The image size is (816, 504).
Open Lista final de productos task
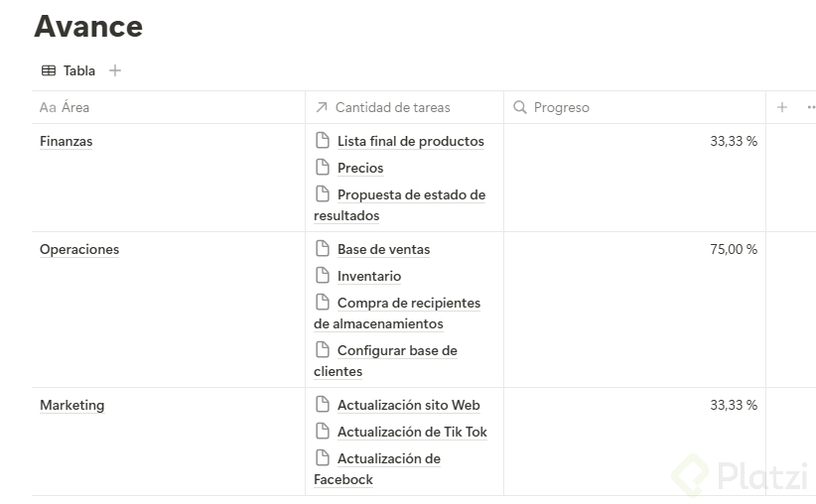(410, 141)
